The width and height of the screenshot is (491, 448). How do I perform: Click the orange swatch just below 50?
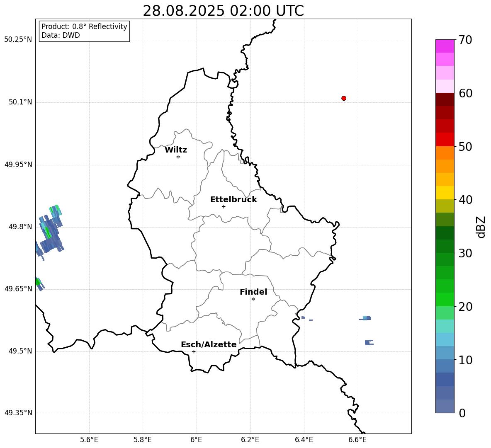[x=445, y=153]
